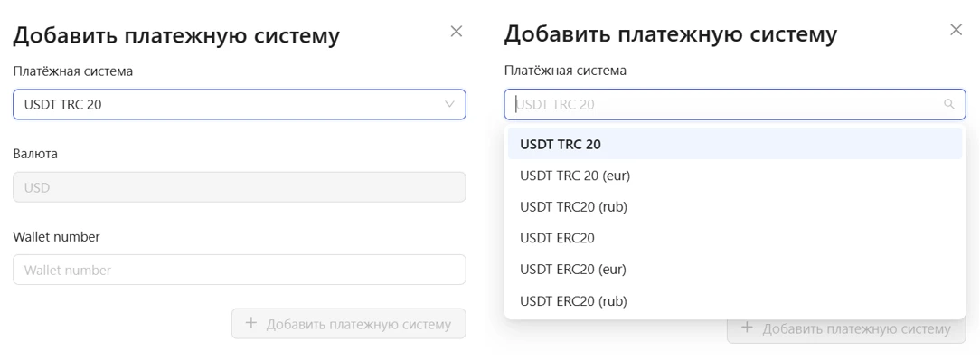980x361 pixels.
Task: Click the disabled USD currency field
Action: [x=240, y=187]
